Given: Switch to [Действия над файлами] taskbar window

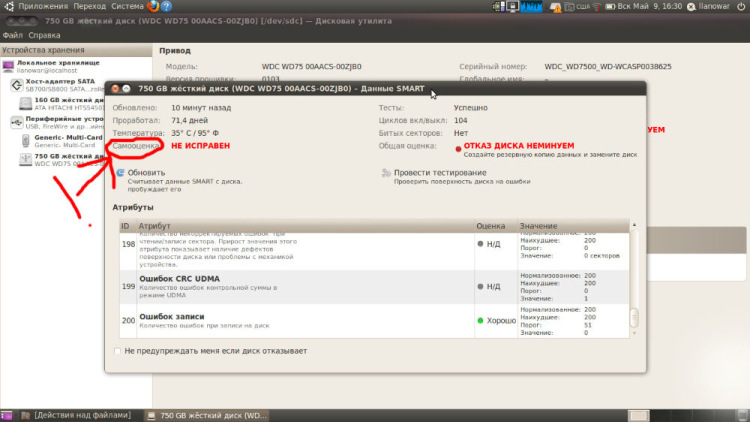Looking at the screenshot, I should (x=77, y=415).
